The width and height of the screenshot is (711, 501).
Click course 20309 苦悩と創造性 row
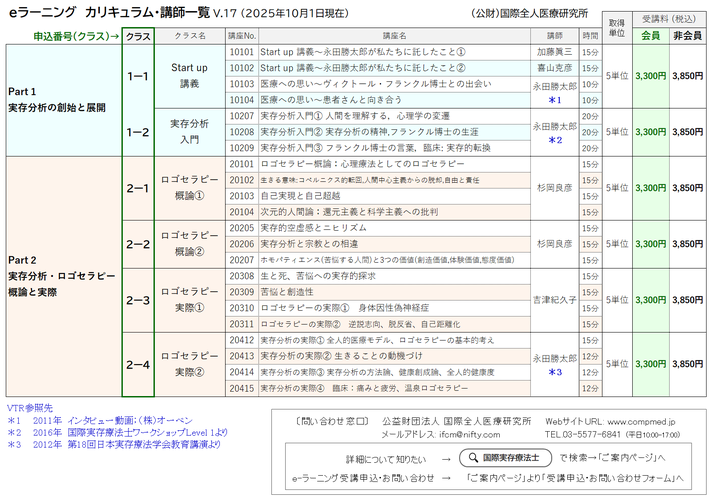pos(378,292)
